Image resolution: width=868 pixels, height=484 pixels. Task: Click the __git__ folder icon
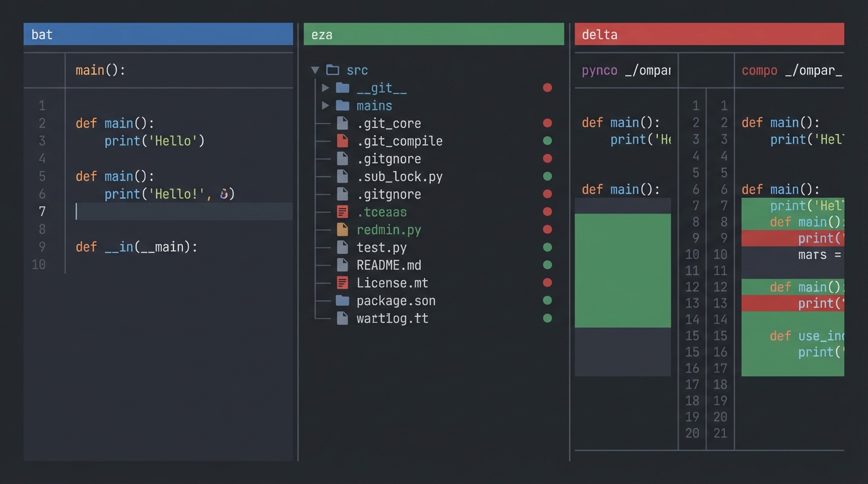click(343, 88)
